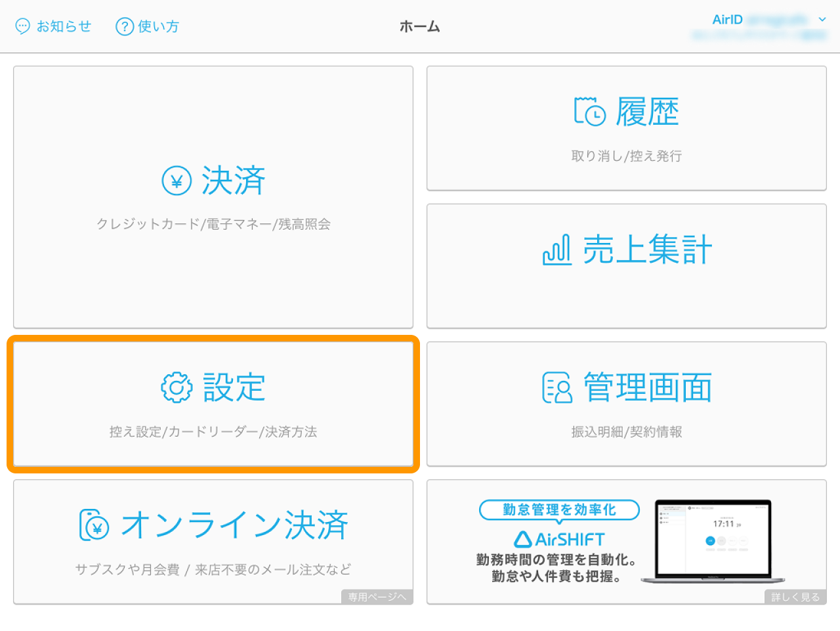Click the ホーム page title
840x631 pixels.
[420, 26]
